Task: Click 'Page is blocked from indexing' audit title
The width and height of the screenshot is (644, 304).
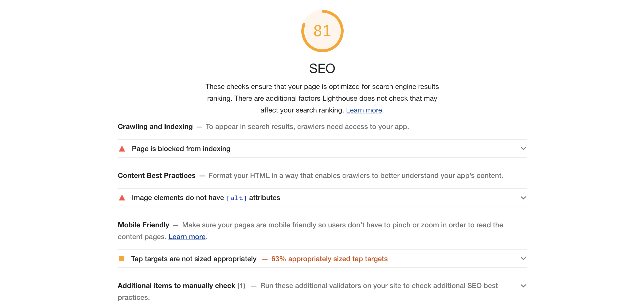Action: point(181,149)
